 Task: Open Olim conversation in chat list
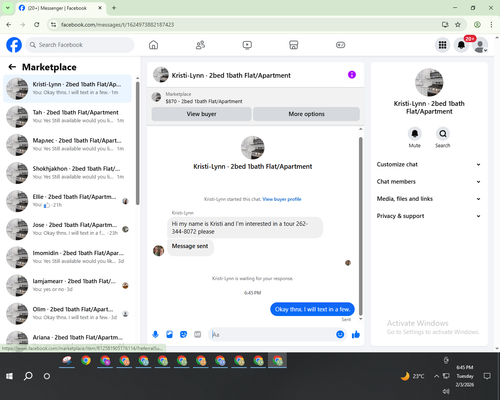click(x=67, y=313)
